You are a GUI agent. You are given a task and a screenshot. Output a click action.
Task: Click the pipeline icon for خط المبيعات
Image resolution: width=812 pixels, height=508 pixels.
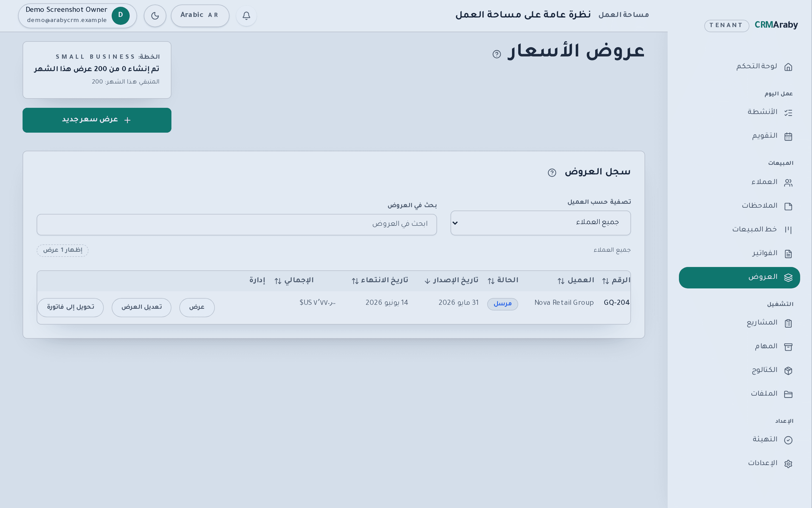click(x=788, y=230)
